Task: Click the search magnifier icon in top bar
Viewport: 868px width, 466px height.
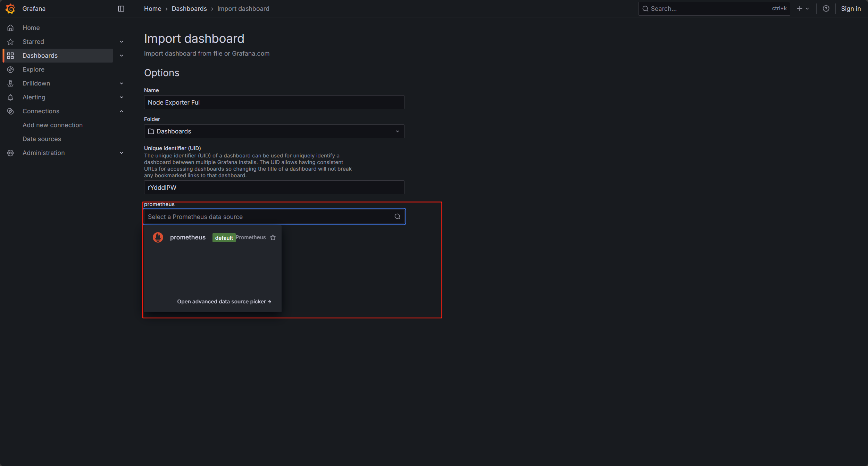Action: 645,9
